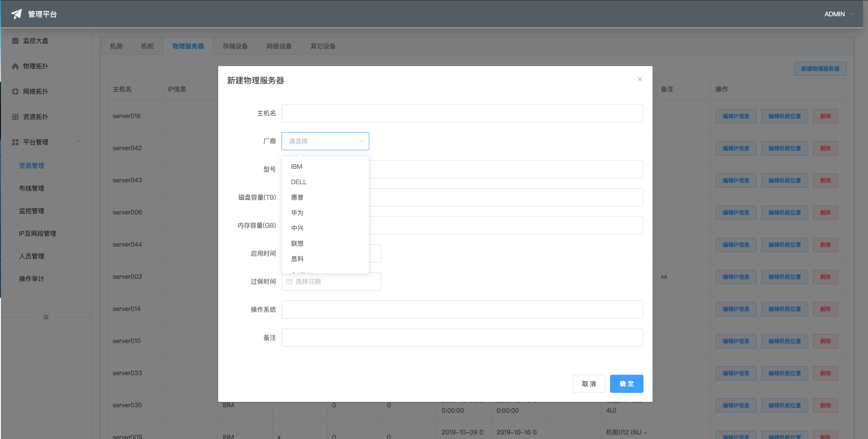Viewport: 868px width, 439px height.
Task: Open 监控大盘 in sidebar
Action: 46,41
